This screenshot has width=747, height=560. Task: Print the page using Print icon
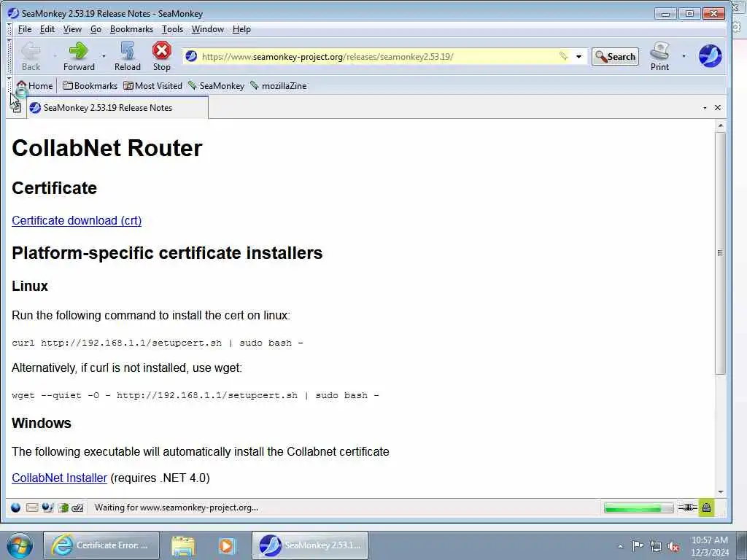(x=659, y=56)
